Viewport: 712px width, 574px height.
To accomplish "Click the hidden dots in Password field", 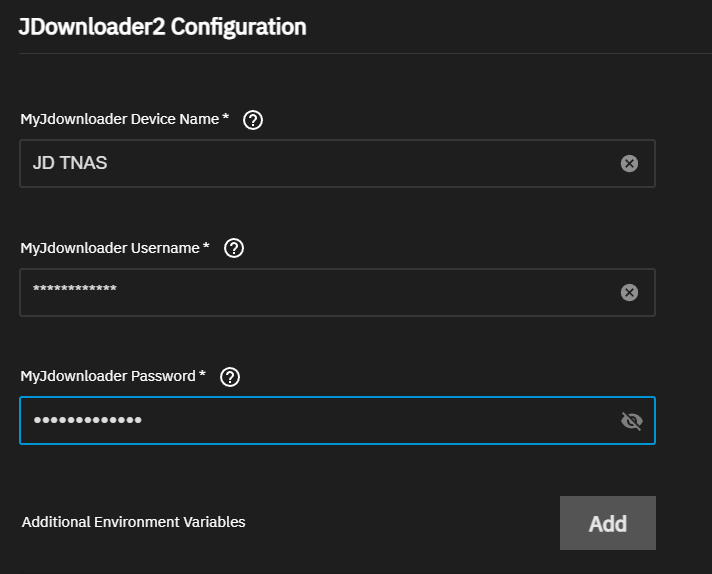I will coord(88,421).
